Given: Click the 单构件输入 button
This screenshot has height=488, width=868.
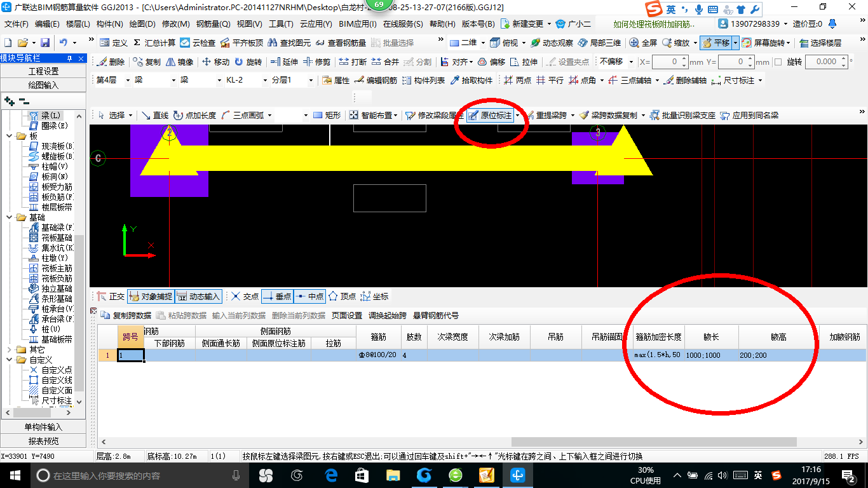Looking at the screenshot, I should click(43, 428).
